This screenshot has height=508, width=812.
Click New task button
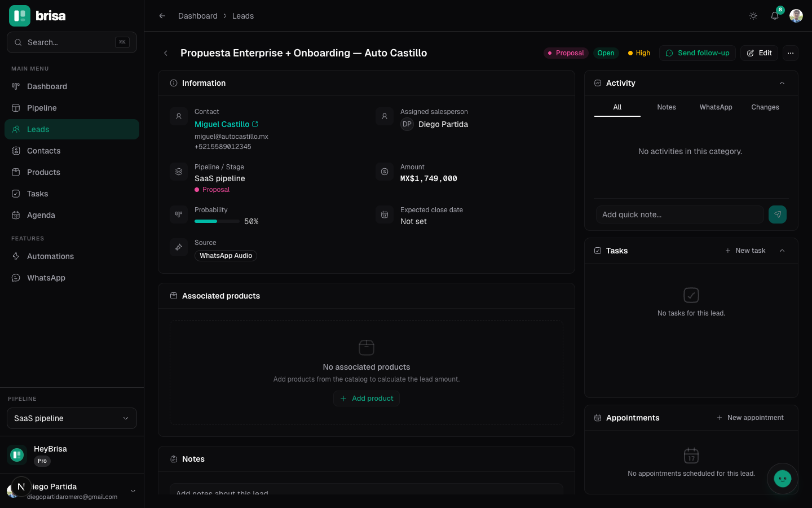[745, 251]
